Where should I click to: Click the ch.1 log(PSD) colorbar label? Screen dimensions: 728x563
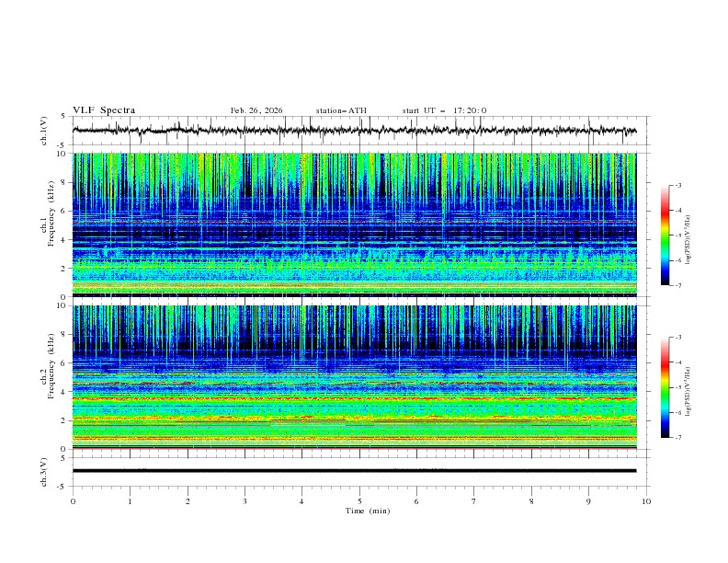[x=688, y=240]
